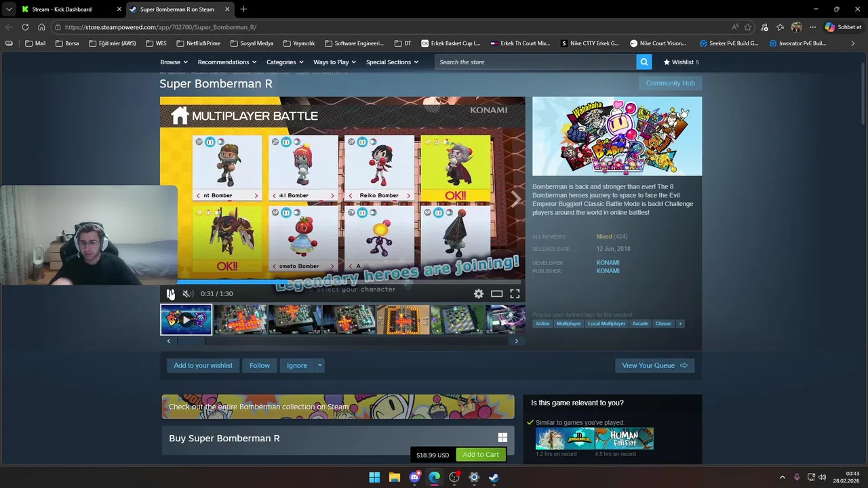Click the KONAMI developer link

click(x=608, y=262)
